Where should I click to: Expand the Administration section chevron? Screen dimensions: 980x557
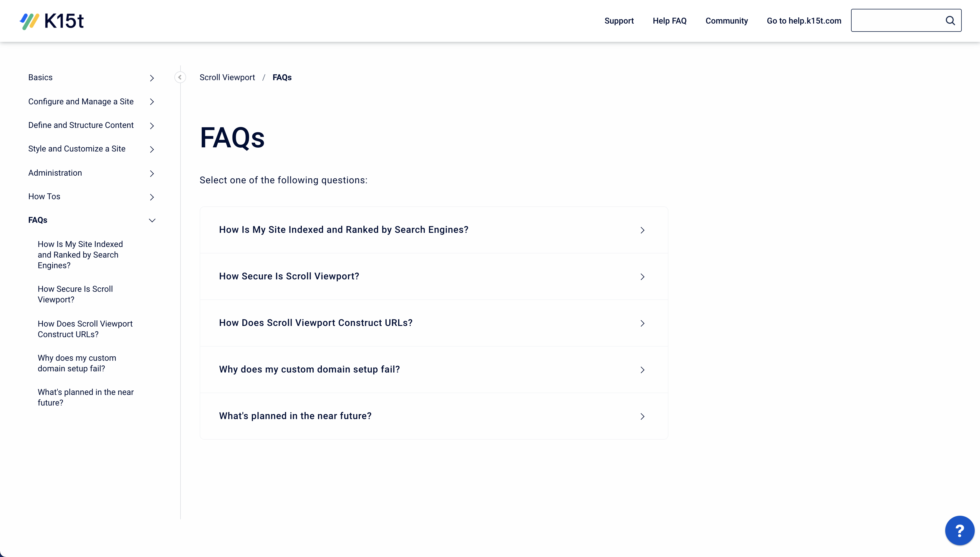152,174
